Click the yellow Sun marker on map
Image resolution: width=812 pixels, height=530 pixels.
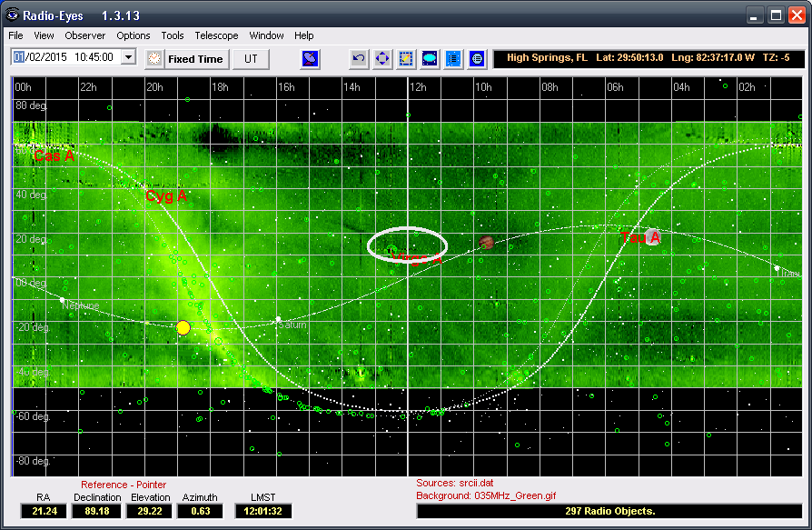pyautogui.click(x=183, y=327)
